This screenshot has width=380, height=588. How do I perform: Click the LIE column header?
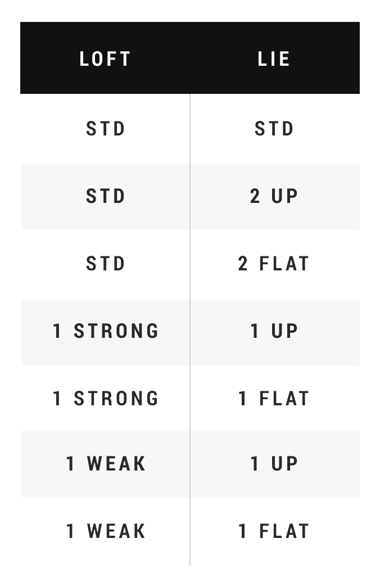point(274,59)
